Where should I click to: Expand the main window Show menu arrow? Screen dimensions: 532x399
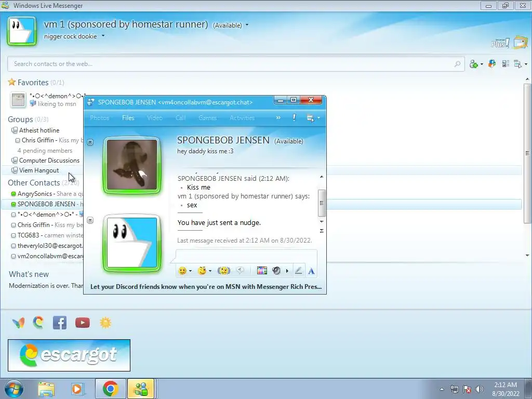coord(526,64)
